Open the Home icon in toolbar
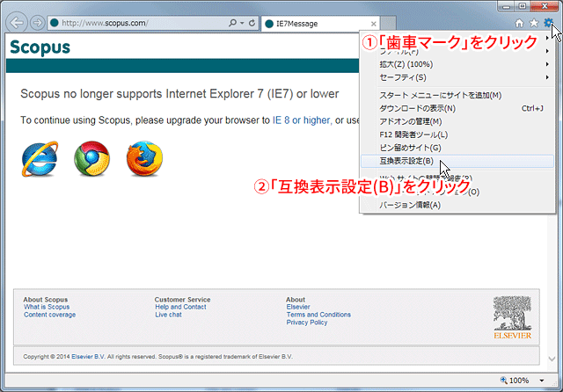Viewport: 563px width, 392px height. coord(519,23)
